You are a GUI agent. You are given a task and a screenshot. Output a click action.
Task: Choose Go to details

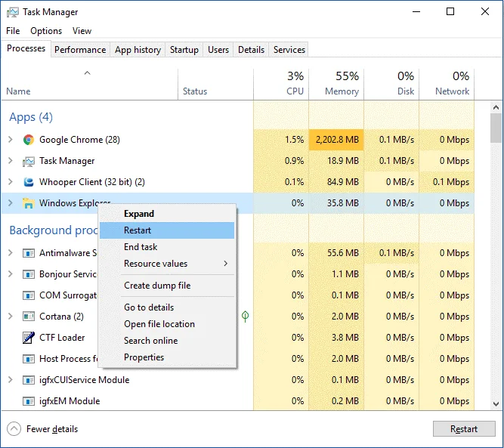click(x=167, y=307)
